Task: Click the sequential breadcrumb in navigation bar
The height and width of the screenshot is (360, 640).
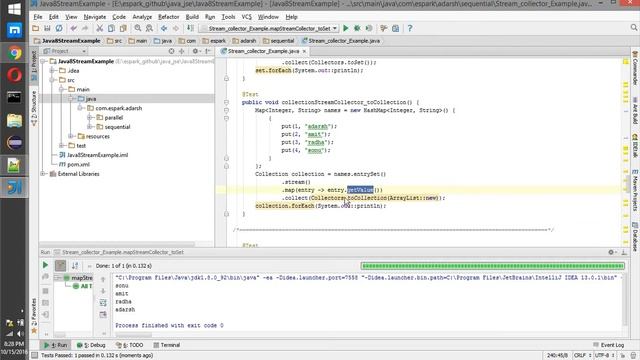Action: coord(279,41)
